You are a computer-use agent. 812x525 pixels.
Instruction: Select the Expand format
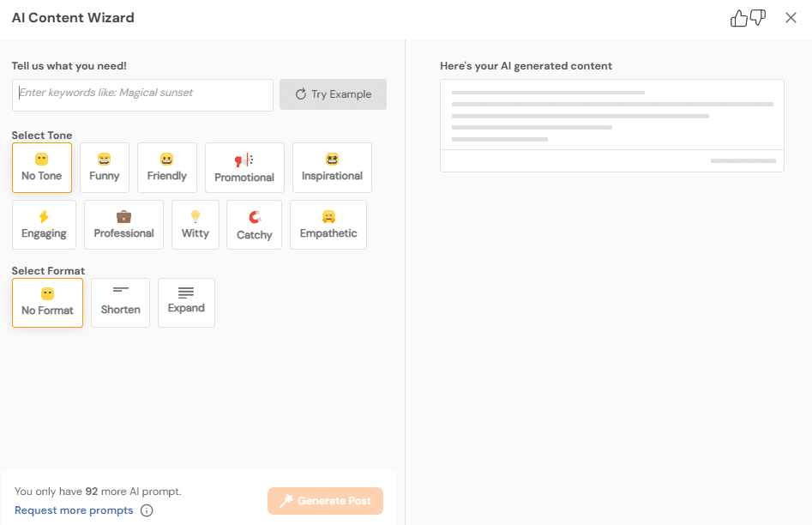pyautogui.click(x=186, y=302)
